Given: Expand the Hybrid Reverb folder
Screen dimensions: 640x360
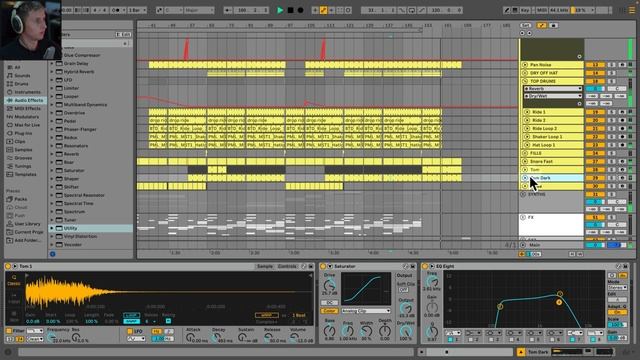Looking at the screenshot, I should pos(52,71).
